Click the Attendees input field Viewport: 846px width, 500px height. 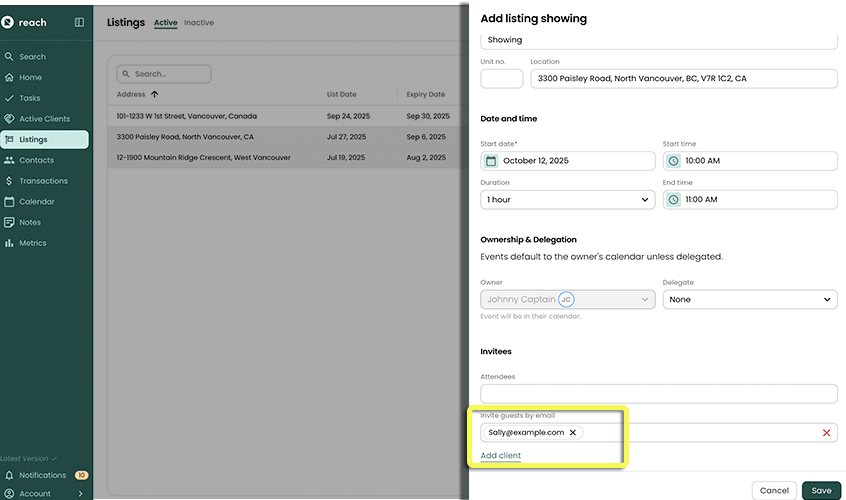658,394
